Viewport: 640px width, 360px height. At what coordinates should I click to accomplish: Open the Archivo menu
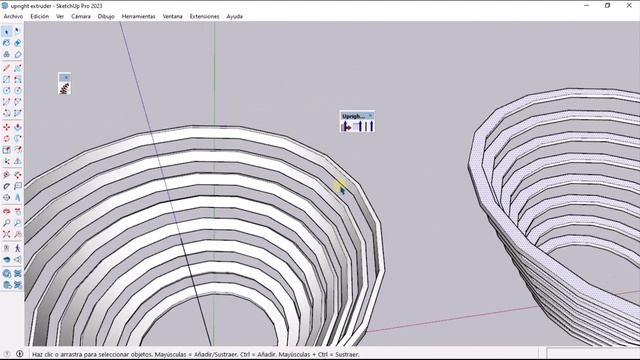[x=13, y=16]
